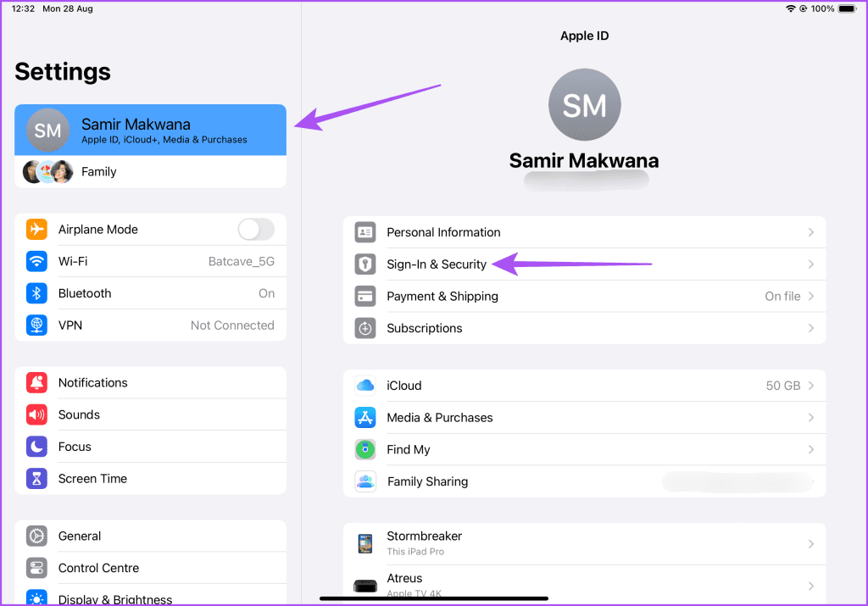868x606 pixels.
Task: Click the Sounds speaker icon
Action: [36, 414]
